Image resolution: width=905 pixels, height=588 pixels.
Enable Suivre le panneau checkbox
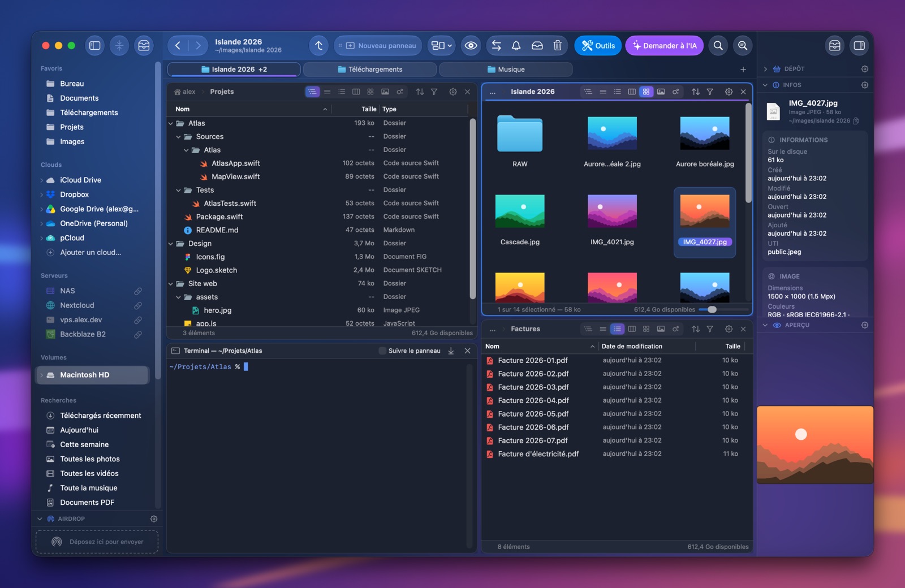(x=382, y=351)
